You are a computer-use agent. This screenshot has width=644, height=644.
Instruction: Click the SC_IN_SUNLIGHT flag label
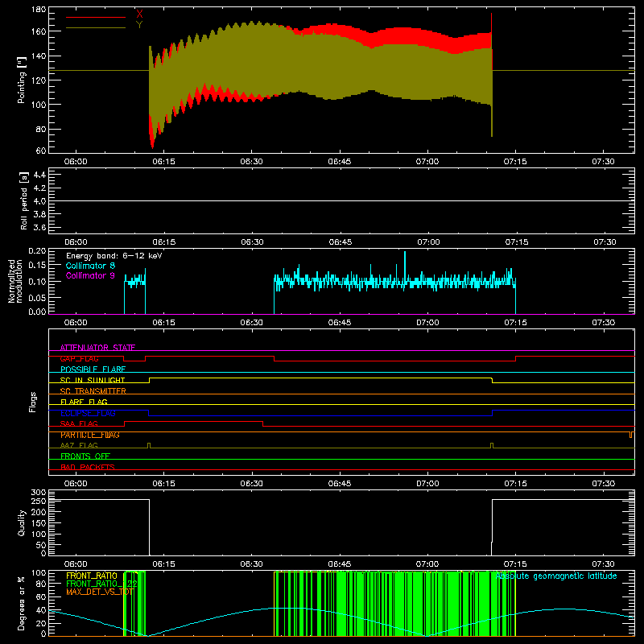(x=93, y=380)
